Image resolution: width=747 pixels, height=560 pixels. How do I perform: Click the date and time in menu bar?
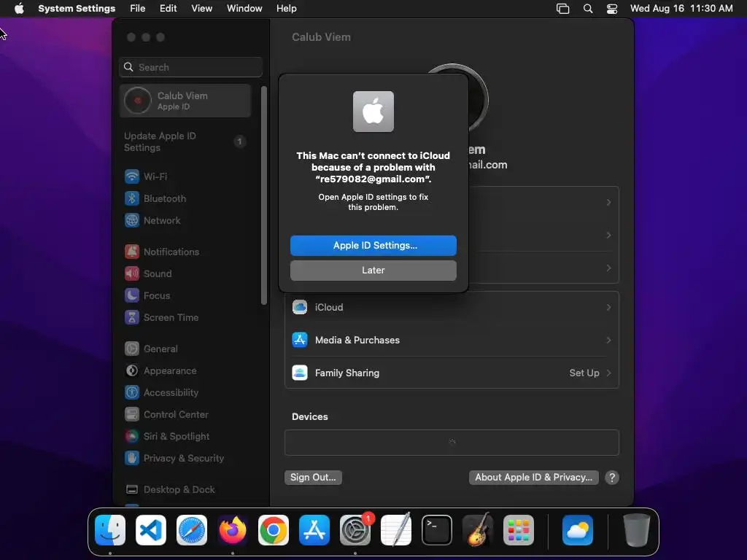681,9
